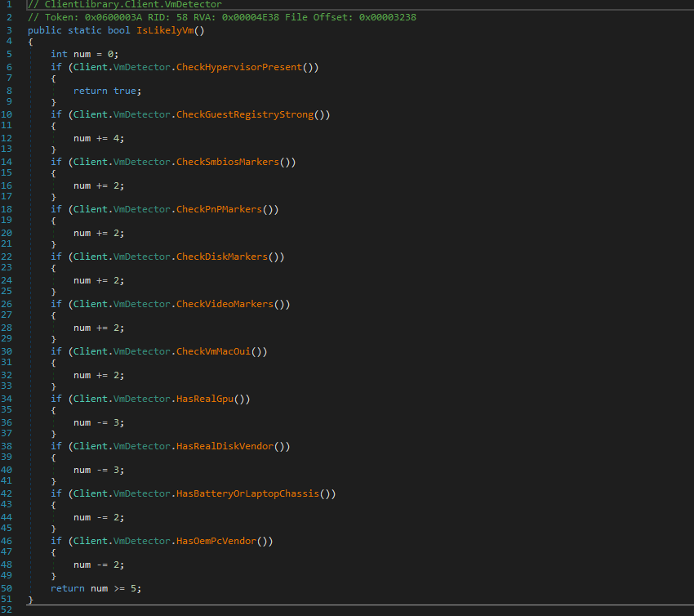Click the 'num -= 3;' under HasRealDiskVendor

tap(99, 471)
